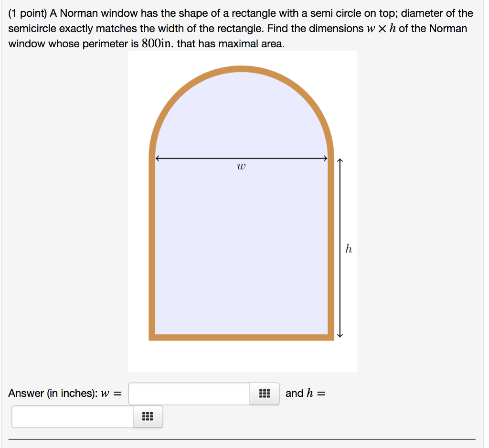Image resolution: width=489 pixels, height=448 pixels.
Task: Click the vertical height arrow in the diagram
Action: tap(340, 248)
